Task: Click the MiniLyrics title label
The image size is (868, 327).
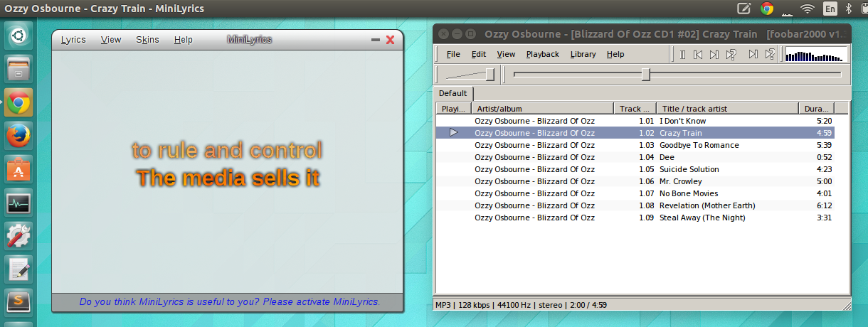Action: pyautogui.click(x=249, y=40)
